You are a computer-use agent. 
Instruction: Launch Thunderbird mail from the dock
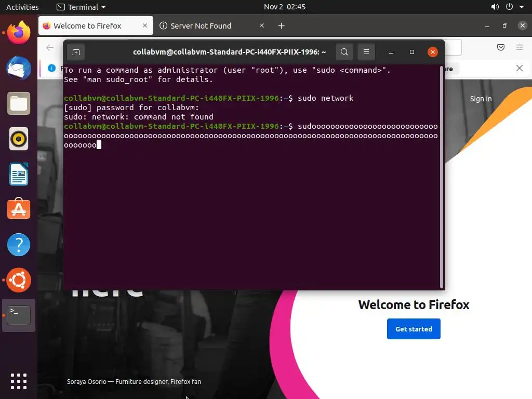point(19,68)
